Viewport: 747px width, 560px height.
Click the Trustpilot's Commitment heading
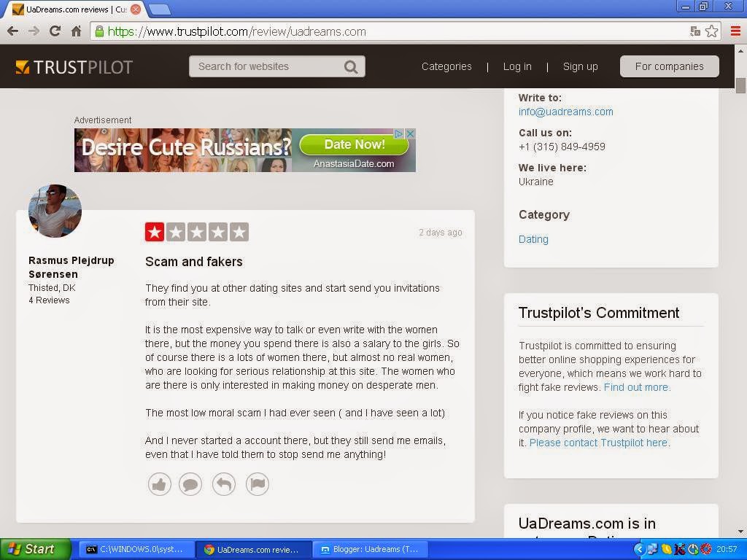[599, 313]
